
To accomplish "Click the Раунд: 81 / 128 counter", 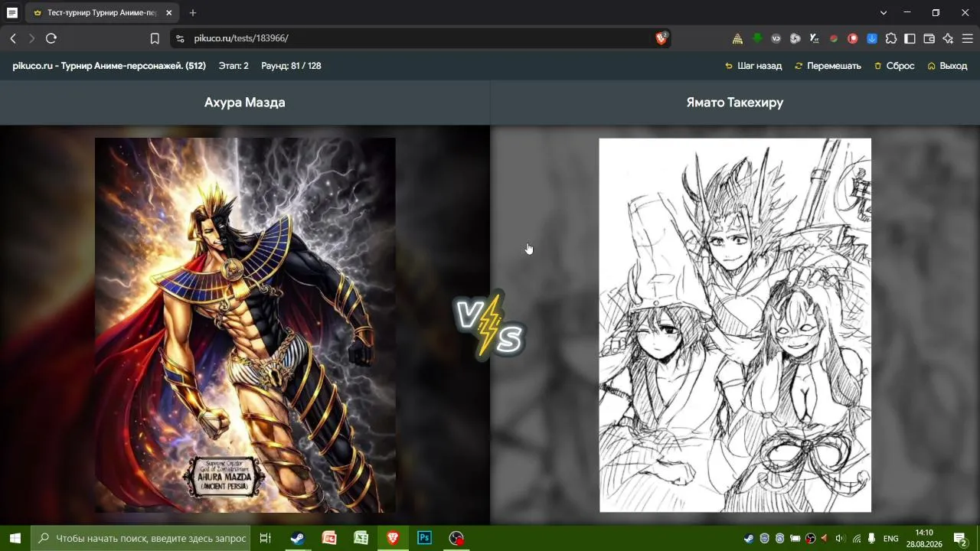I will (291, 66).
